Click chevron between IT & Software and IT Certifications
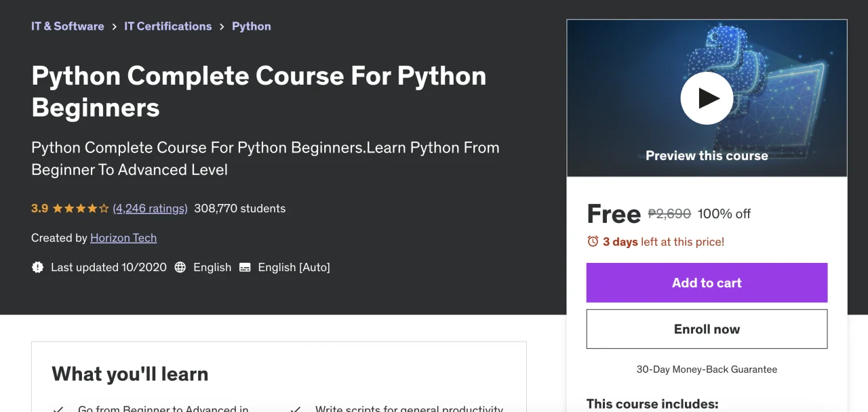This screenshot has width=868, height=412. (114, 27)
